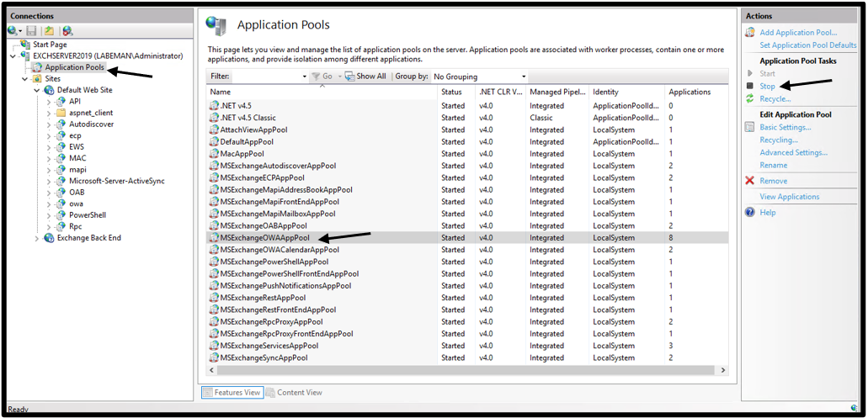Select the MAC application in tree
The width and height of the screenshot is (868, 418).
tap(77, 158)
